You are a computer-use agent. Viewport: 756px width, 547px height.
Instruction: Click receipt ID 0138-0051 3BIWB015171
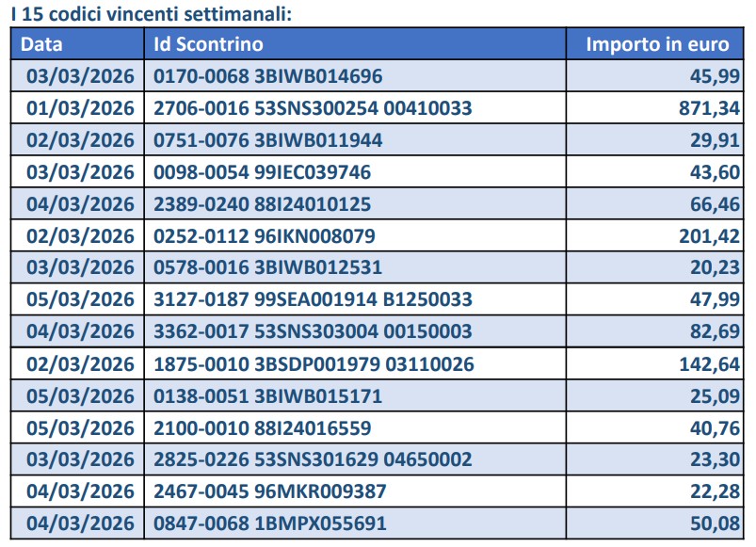pos(268,395)
